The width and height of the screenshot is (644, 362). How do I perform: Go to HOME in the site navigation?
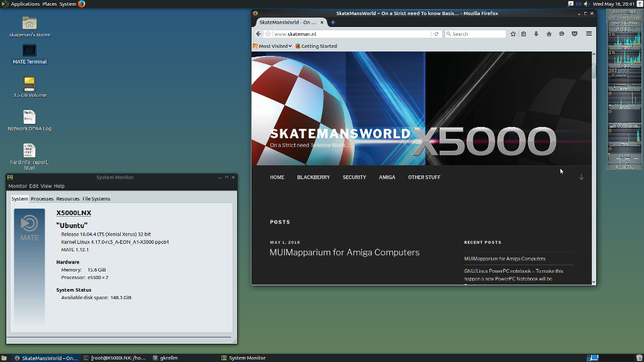(x=277, y=177)
